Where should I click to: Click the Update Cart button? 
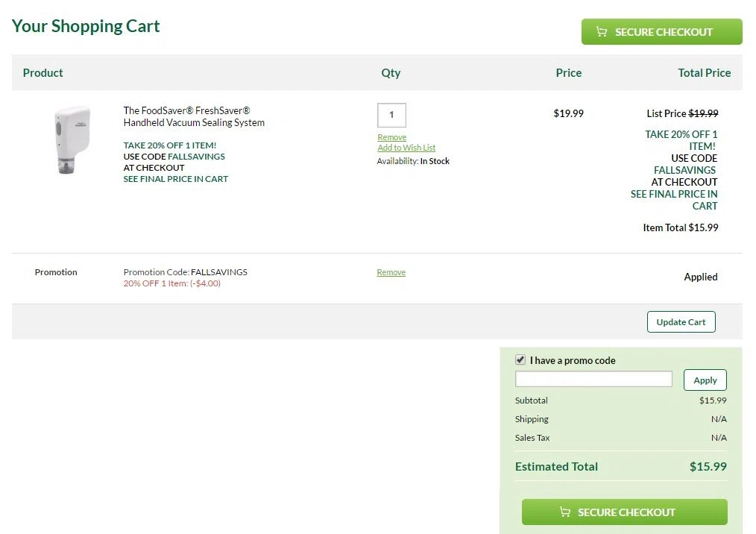681,321
